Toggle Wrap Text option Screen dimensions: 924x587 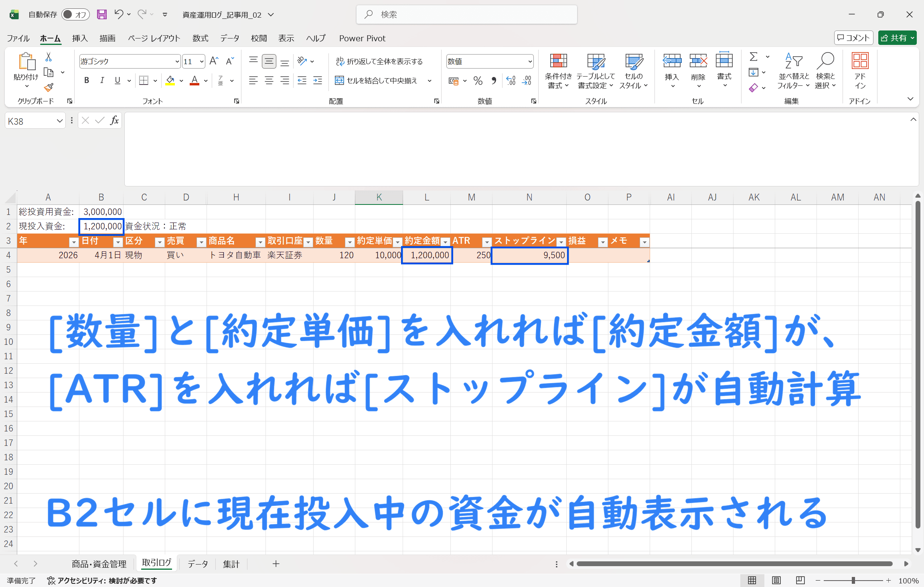click(379, 61)
